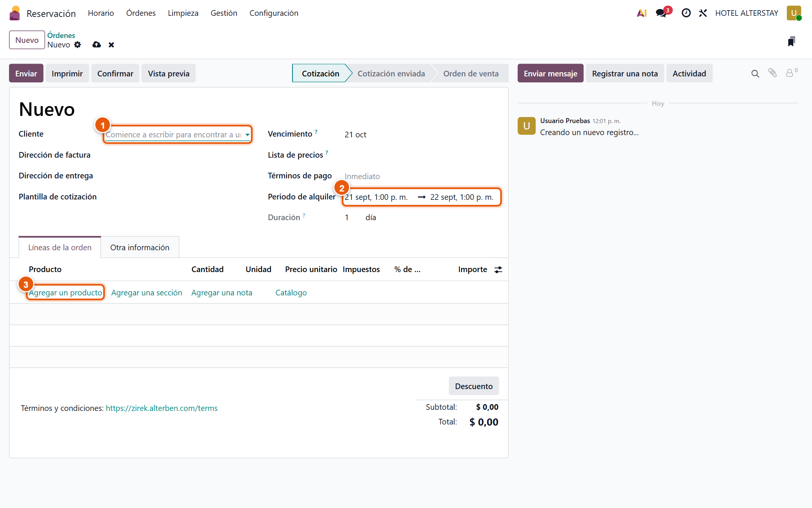812x508 pixels.
Task: Click the Imprimir button
Action: point(67,73)
